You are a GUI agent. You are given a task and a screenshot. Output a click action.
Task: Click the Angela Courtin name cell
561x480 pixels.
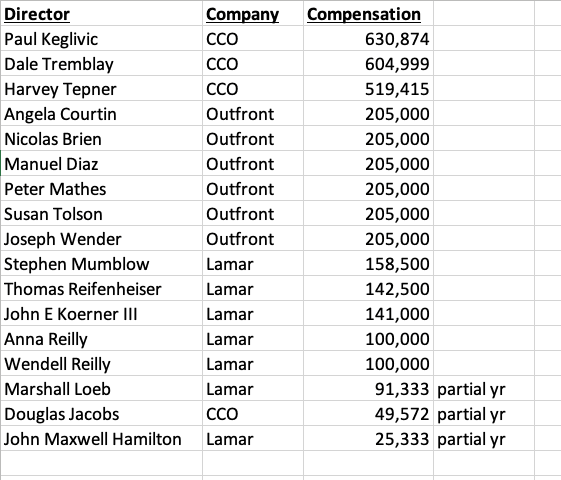(102, 113)
